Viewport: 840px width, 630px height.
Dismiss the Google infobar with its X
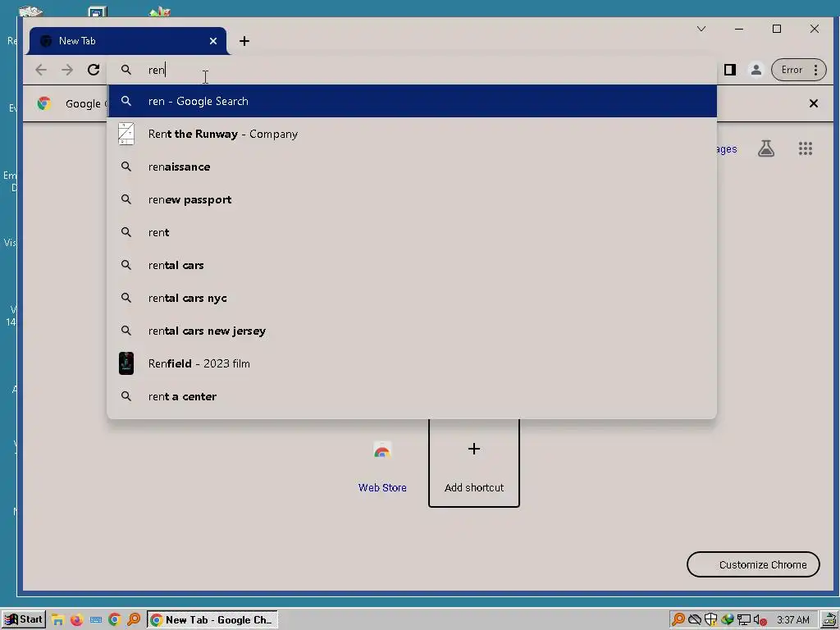pos(813,103)
